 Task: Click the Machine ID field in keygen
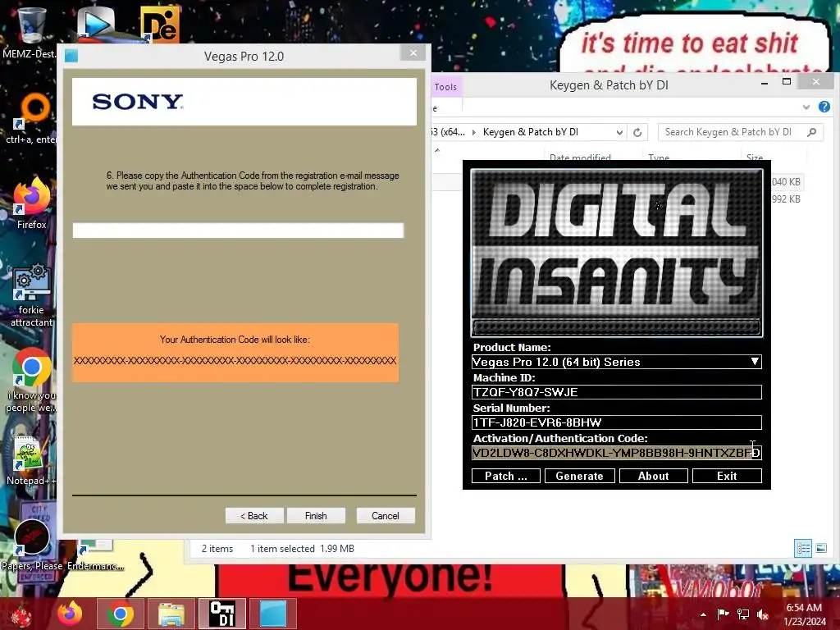pos(616,392)
